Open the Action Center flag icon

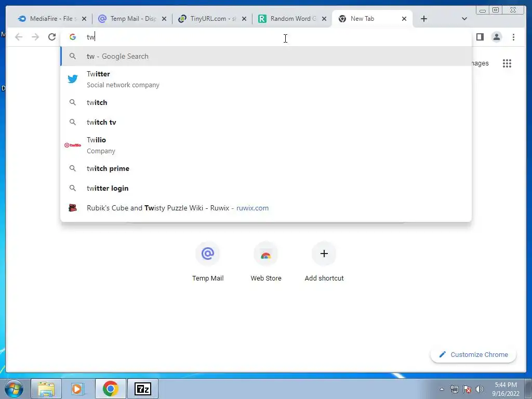[x=467, y=389]
